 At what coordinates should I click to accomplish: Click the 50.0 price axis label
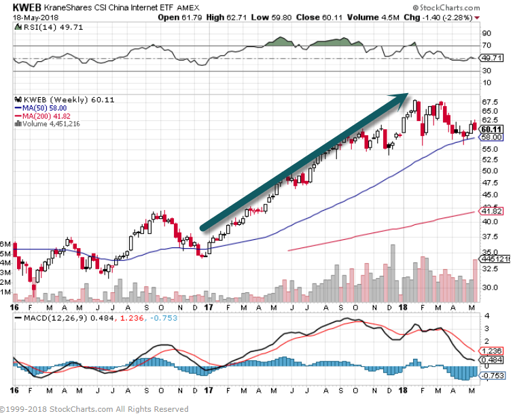[x=490, y=171]
